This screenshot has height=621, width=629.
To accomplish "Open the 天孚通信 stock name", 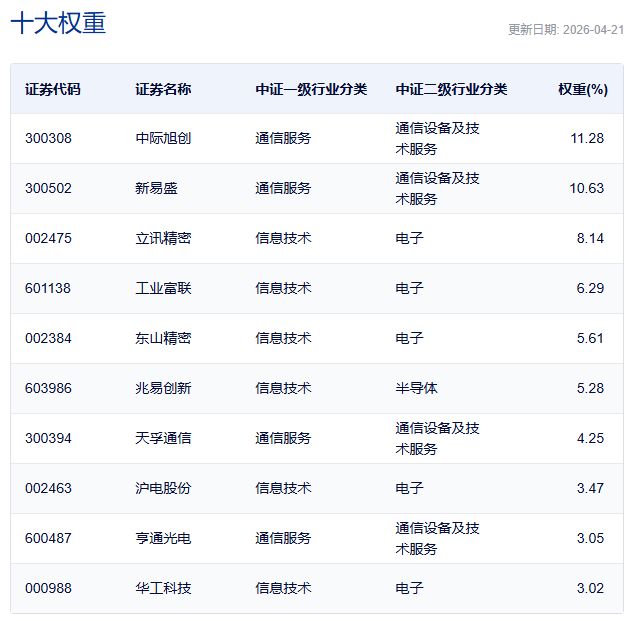I will pyautogui.click(x=163, y=438).
